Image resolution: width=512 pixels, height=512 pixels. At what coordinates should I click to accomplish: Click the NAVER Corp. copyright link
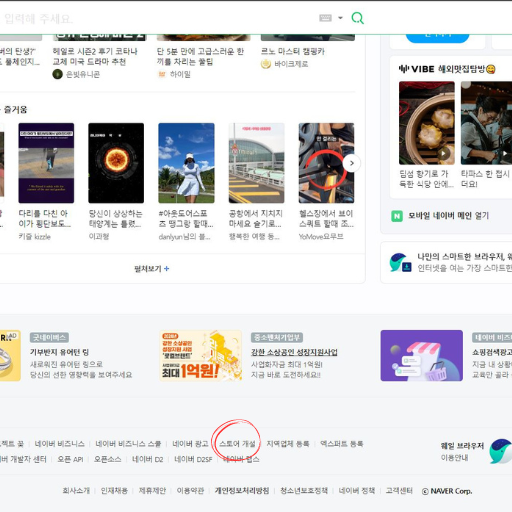(447, 491)
